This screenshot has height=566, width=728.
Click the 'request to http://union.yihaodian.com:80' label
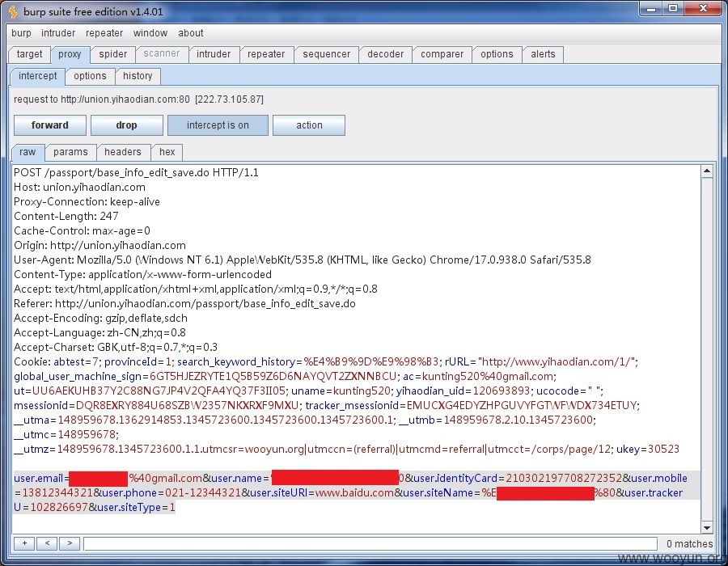click(138, 99)
